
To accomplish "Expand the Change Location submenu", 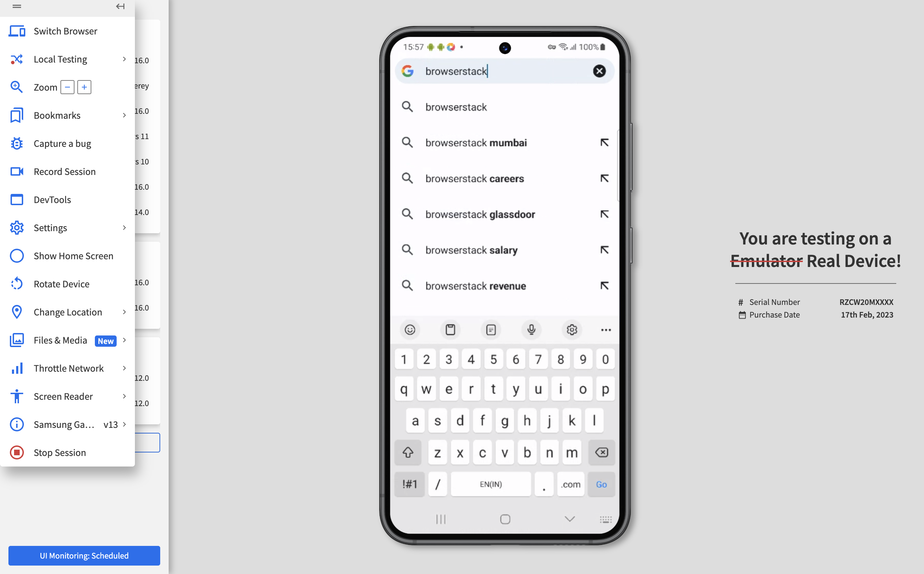I will tap(124, 312).
